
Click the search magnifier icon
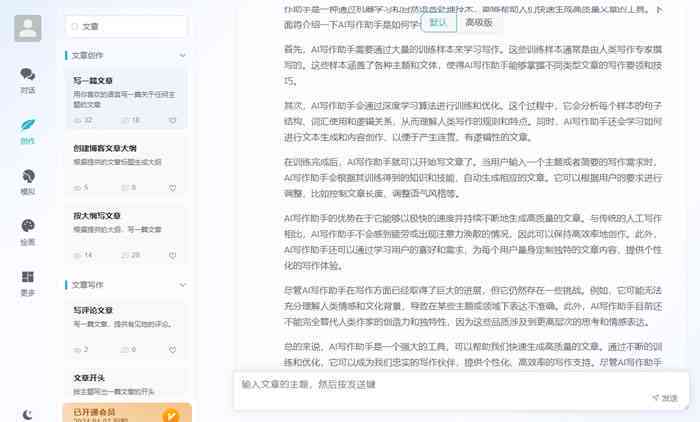point(75,27)
